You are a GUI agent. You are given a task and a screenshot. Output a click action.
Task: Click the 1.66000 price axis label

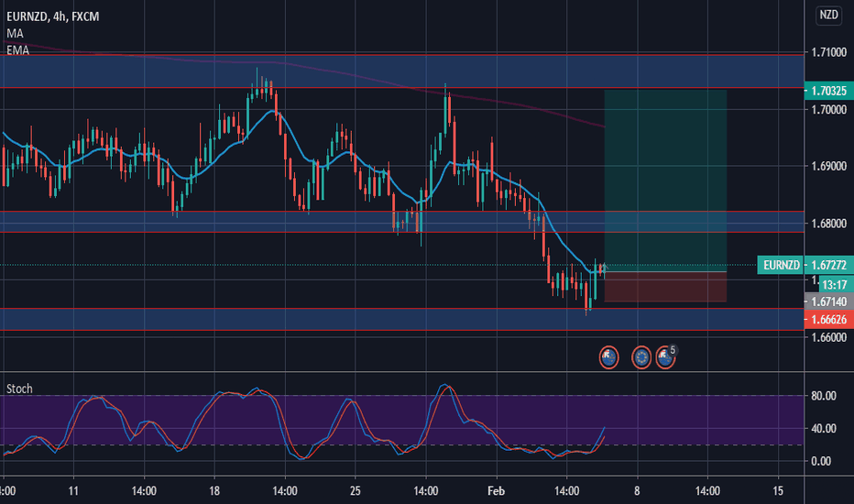[x=829, y=337]
